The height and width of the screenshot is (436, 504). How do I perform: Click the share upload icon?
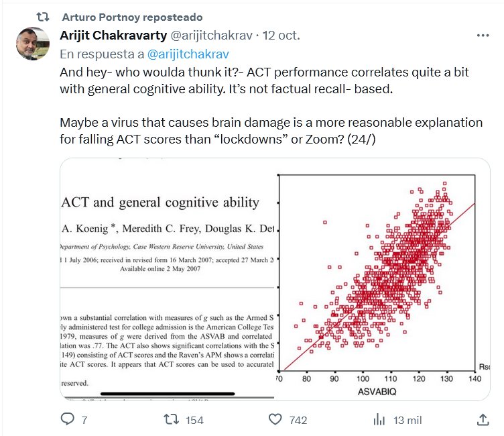click(483, 419)
